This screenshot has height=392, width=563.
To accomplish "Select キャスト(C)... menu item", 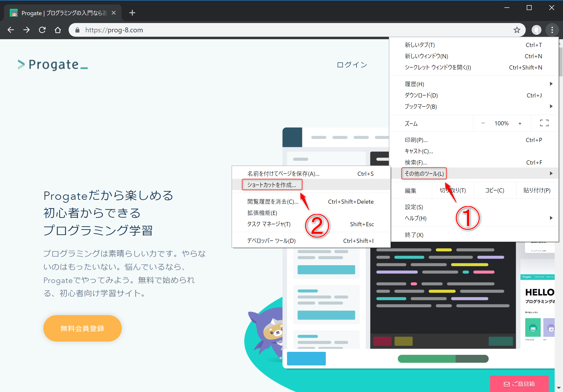I will (474, 151).
